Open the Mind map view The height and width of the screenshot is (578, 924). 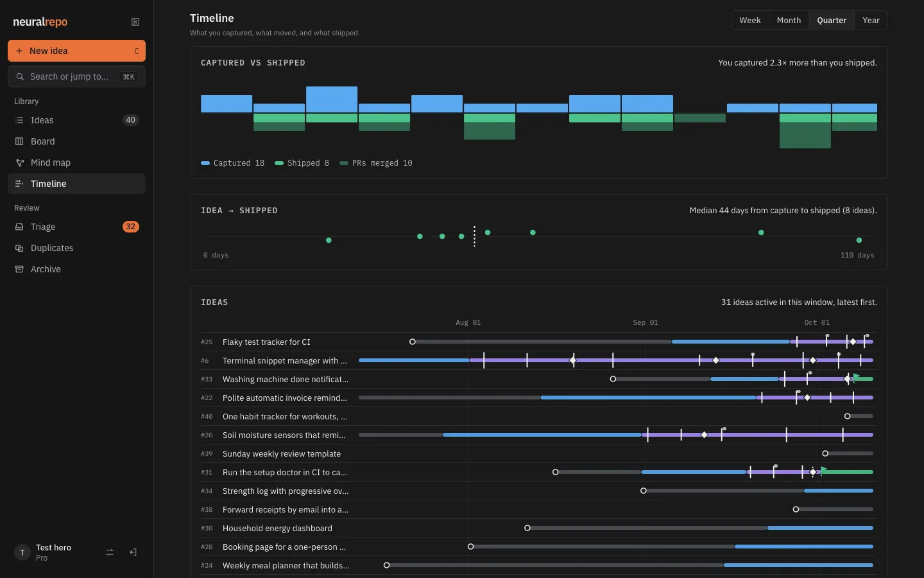click(x=76, y=162)
